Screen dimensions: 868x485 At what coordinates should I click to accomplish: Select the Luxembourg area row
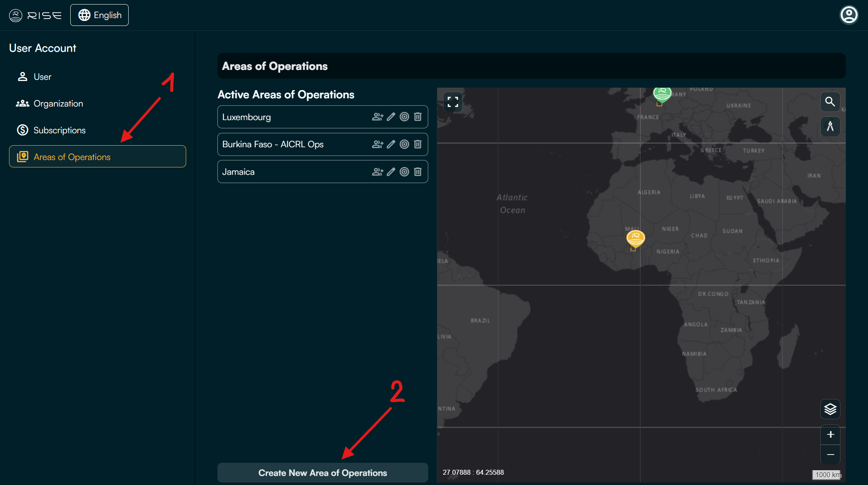click(323, 117)
